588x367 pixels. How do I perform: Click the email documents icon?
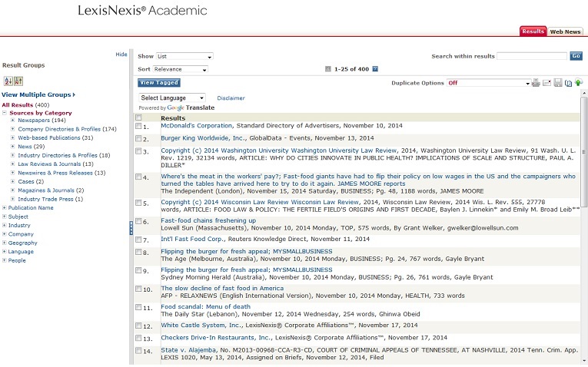(546, 83)
